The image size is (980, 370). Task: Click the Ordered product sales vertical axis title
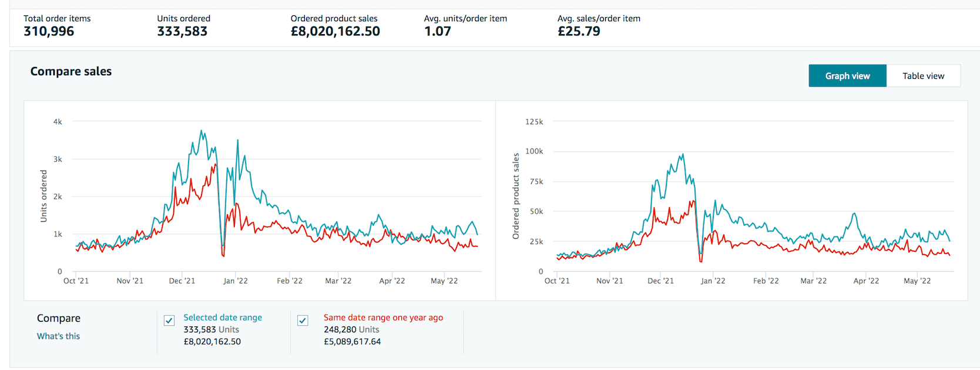[x=516, y=196]
